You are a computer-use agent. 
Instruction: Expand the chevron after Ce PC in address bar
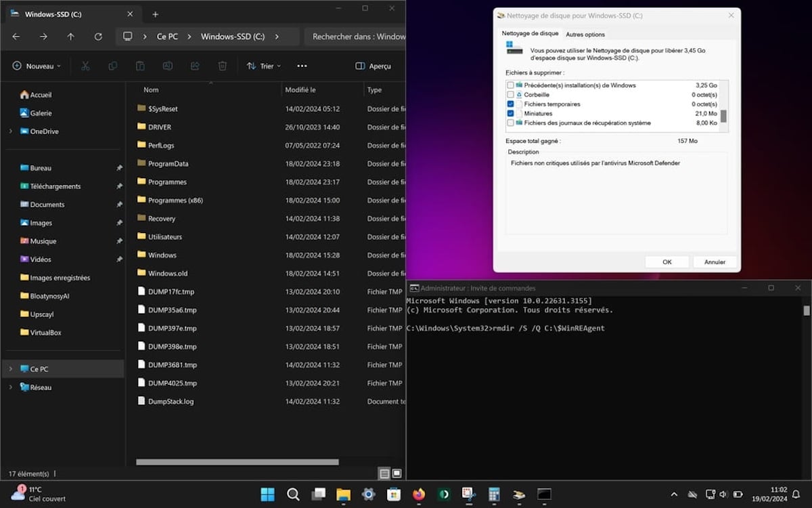coord(189,37)
